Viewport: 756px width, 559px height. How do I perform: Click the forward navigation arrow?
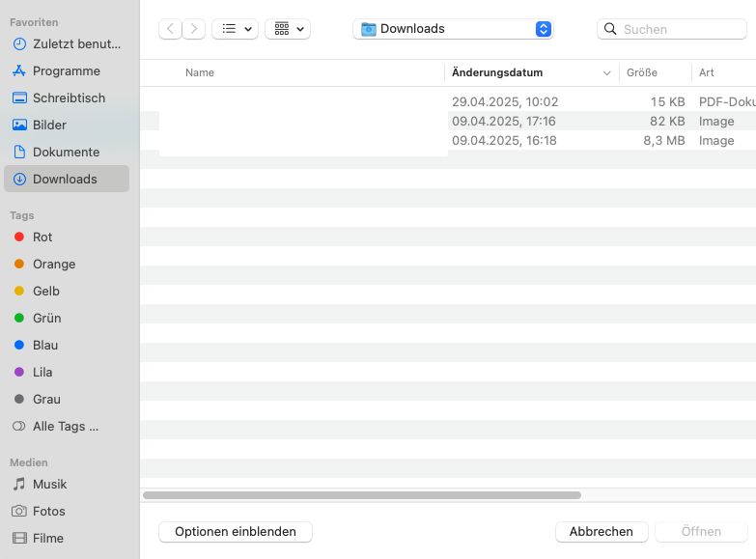(x=194, y=29)
